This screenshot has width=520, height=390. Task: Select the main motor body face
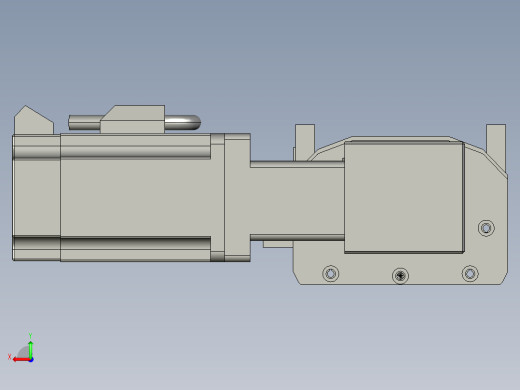pos(135,197)
